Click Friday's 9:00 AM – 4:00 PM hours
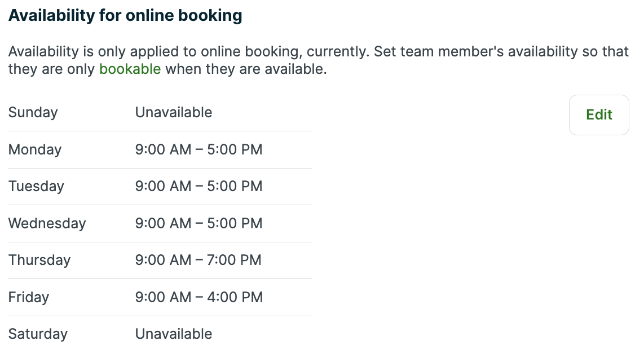Image resolution: width=644 pixels, height=363 pixels. tap(199, 297)
